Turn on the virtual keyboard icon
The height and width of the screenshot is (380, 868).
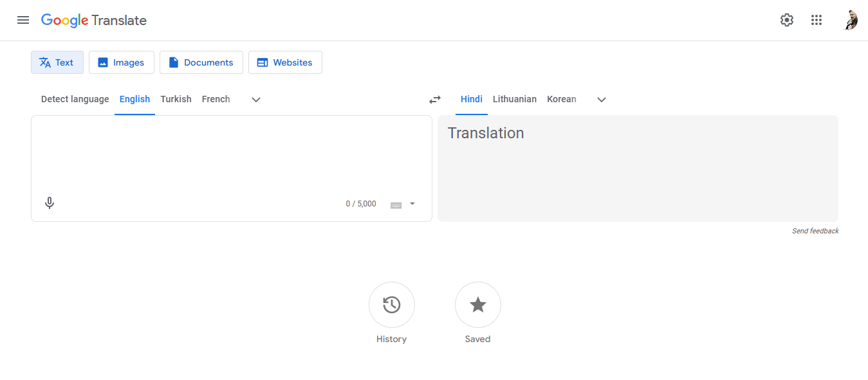tap(396, 204)
